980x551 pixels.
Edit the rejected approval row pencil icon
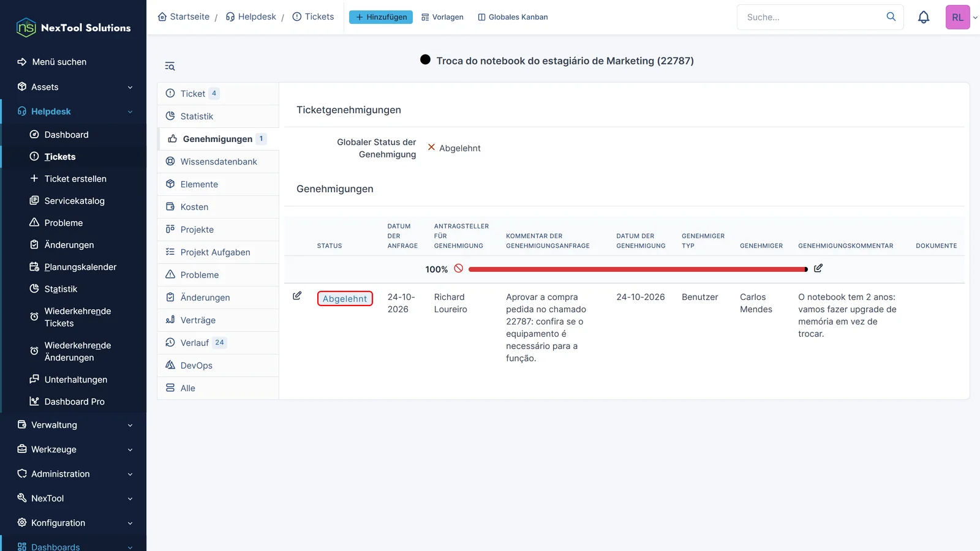pos(297,296)
